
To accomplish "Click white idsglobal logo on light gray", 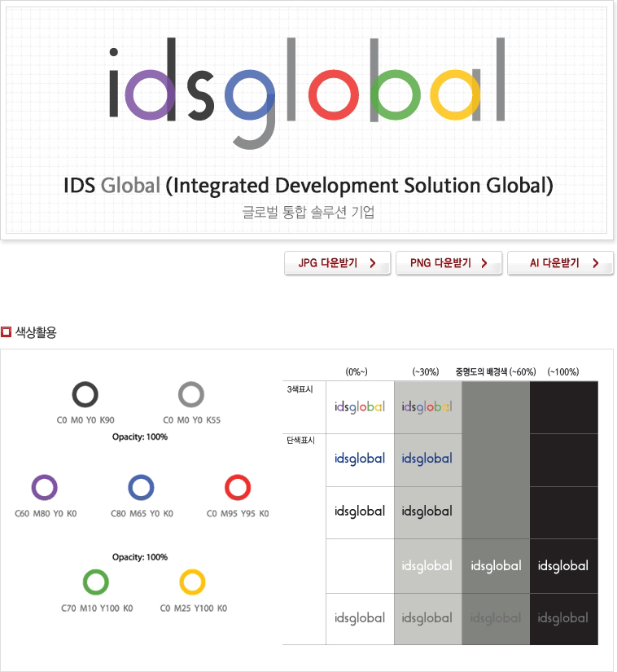I will click(x=427, y=566).
